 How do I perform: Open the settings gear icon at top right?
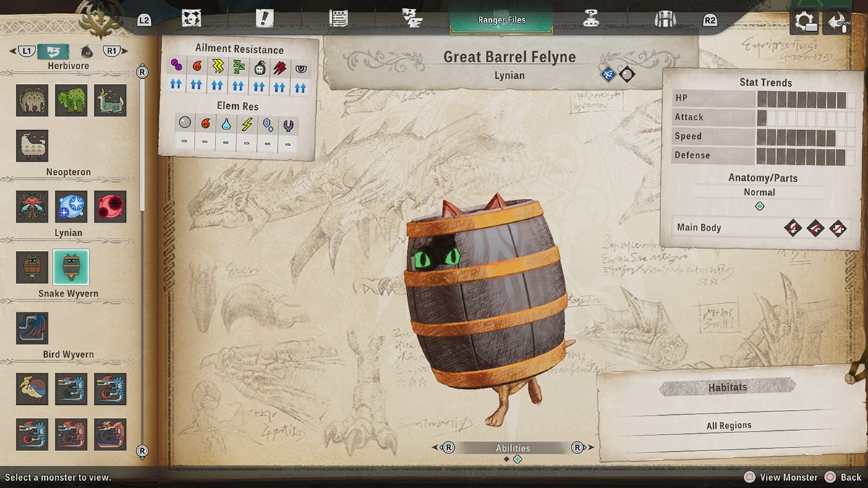804,21
